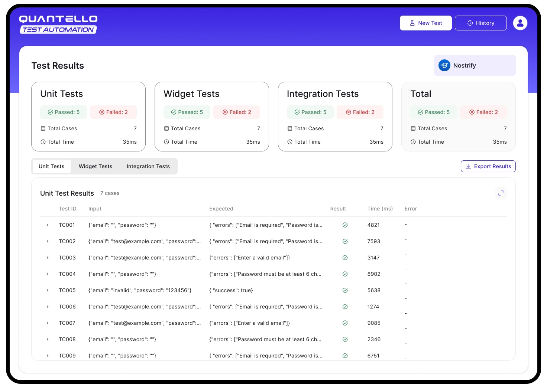Expand test case row TC001
547x392 pixels.
48,225
